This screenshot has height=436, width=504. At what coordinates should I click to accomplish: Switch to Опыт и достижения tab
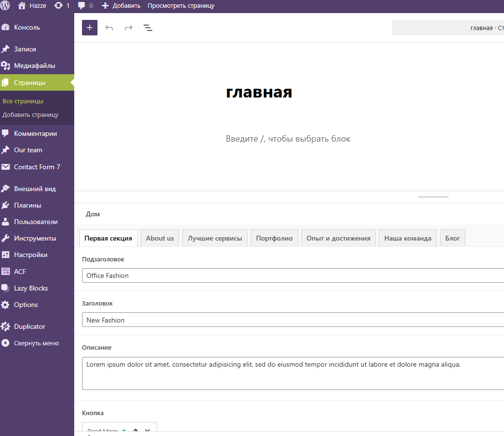(339, 238)
